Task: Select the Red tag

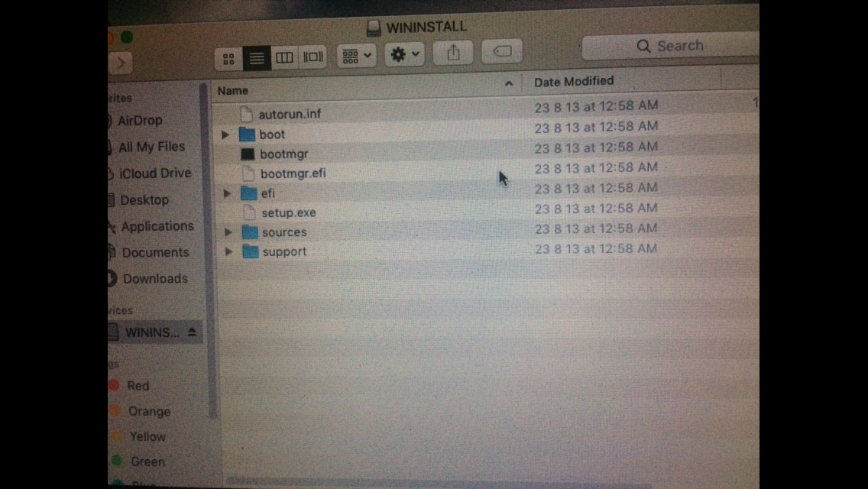Action: tap(138, 386)
